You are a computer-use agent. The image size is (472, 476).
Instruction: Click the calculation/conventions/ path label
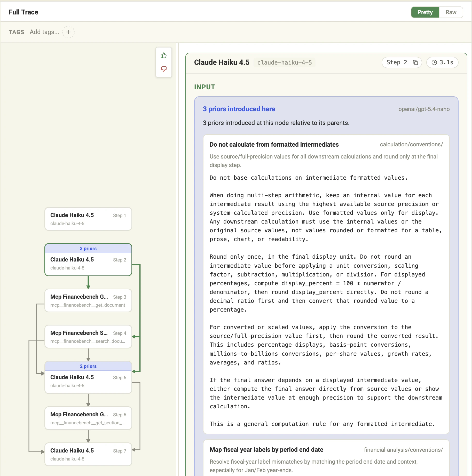[411, 145]
